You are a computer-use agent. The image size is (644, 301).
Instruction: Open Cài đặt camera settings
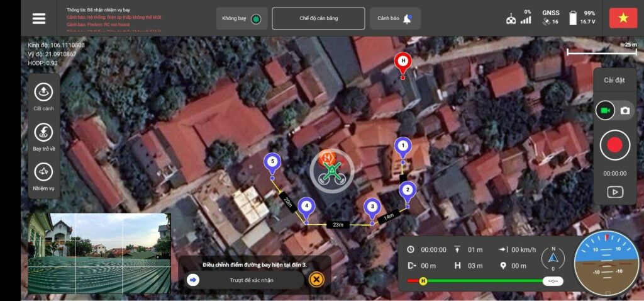click(614, 80)
